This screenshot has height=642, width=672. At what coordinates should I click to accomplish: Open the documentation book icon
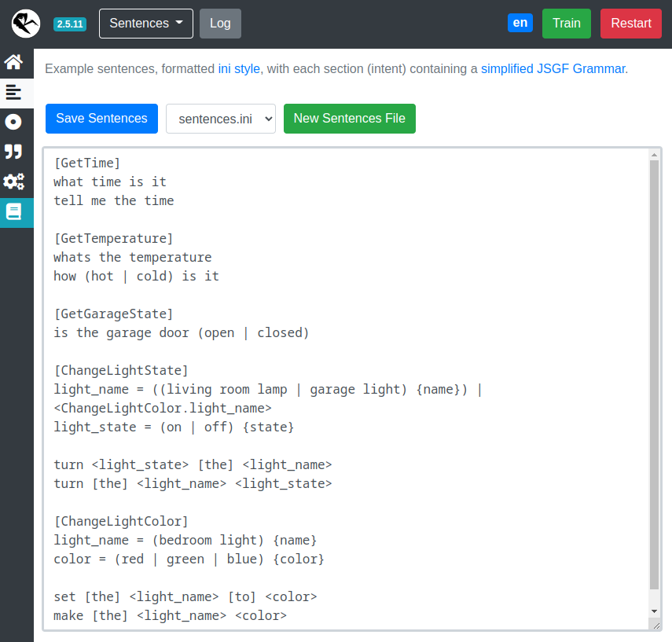click(13, 212)
